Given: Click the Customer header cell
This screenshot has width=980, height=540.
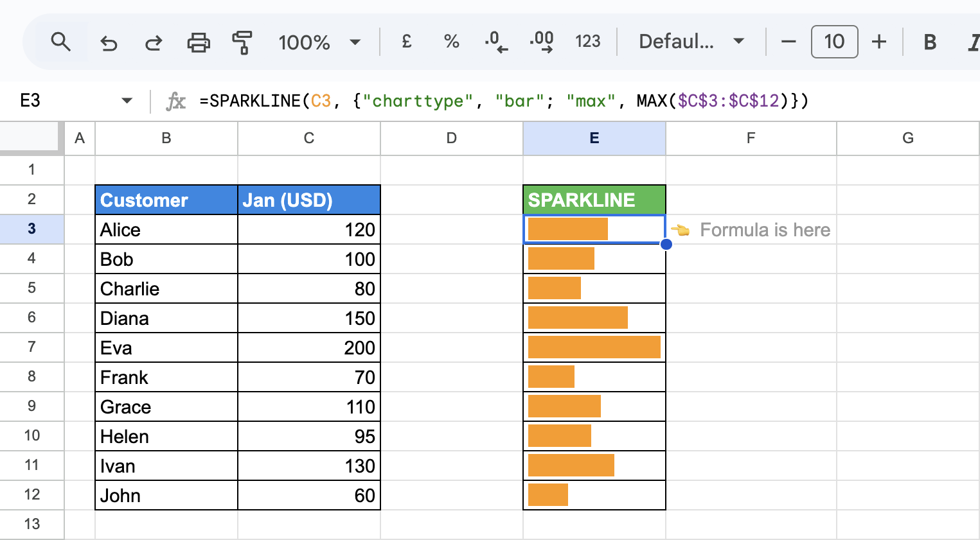Looking at the screenshot, I should coord(166,200).
